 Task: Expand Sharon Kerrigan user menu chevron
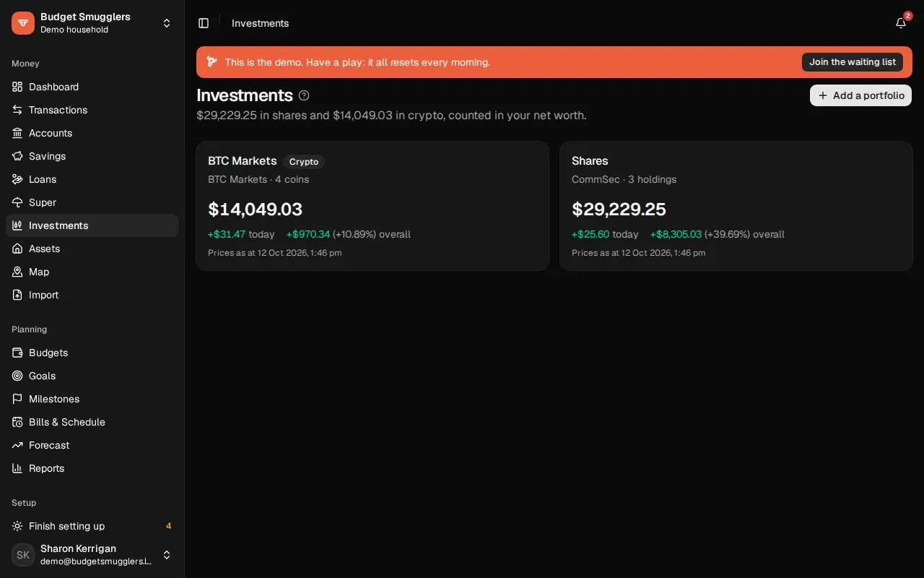tap(167, 555)
